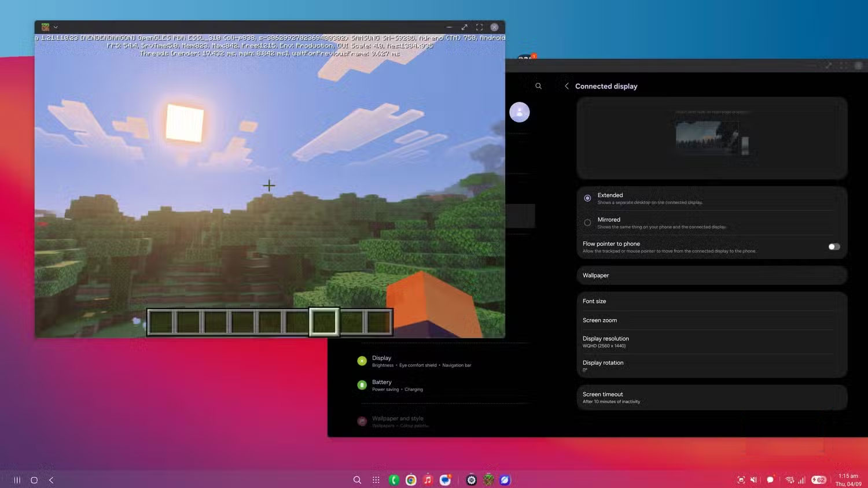The height and width of the screenshot is (488, 868).
Task: Launch Minecraft from the taskbar
Action: tap(488, 480)
